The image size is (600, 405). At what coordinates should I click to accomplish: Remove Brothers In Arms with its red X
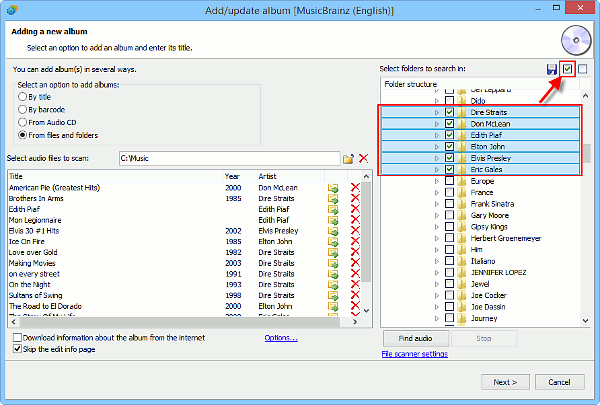(355, 198)
